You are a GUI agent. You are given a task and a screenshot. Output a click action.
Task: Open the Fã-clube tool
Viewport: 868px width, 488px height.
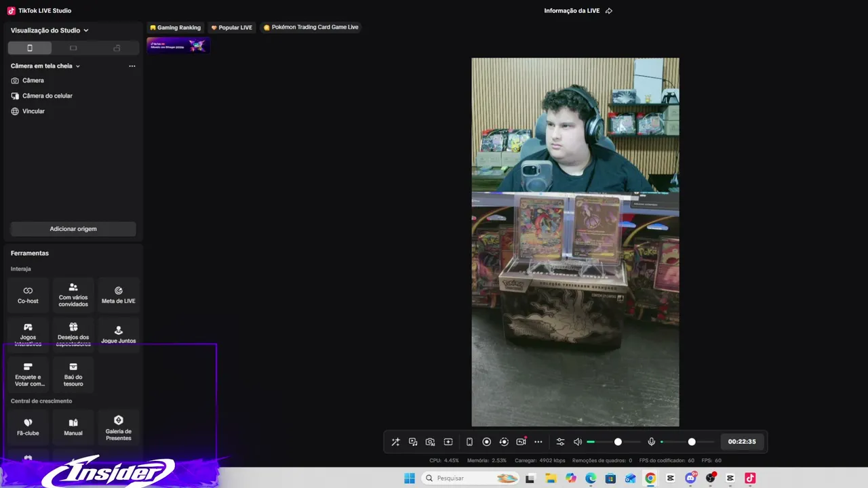(28, 427)
